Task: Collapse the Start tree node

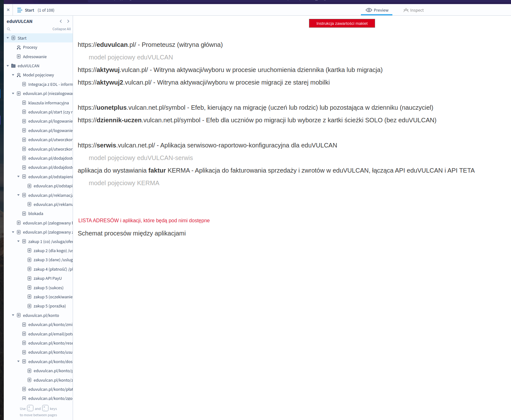Action: pos(8,38)
